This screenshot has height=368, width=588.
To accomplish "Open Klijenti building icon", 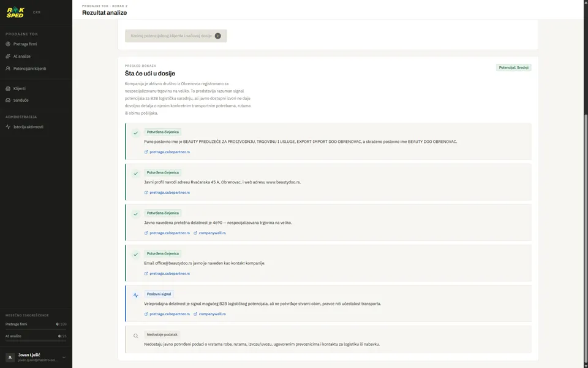I will pyautogui.click(x=8, y=88).
